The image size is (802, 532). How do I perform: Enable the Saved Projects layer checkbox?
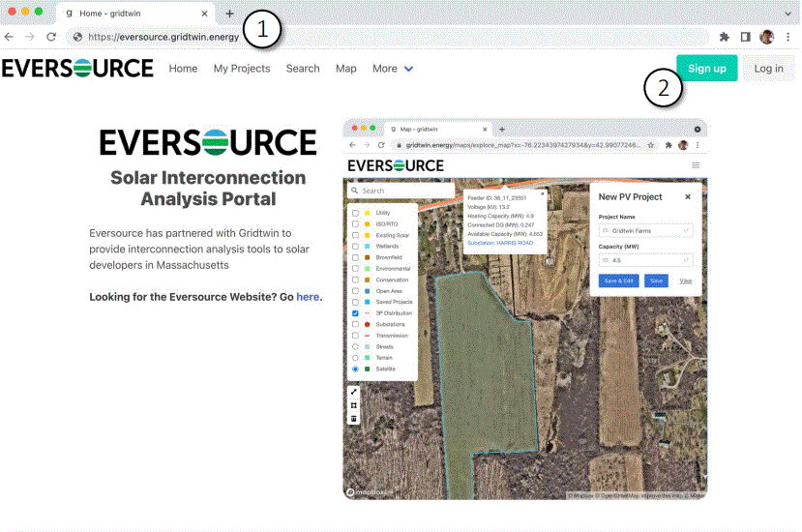(x=355, y=302)
